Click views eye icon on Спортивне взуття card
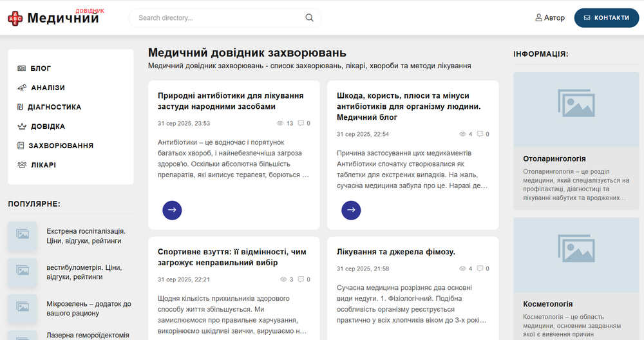644x340 pixels. click(x=283, y=279)
